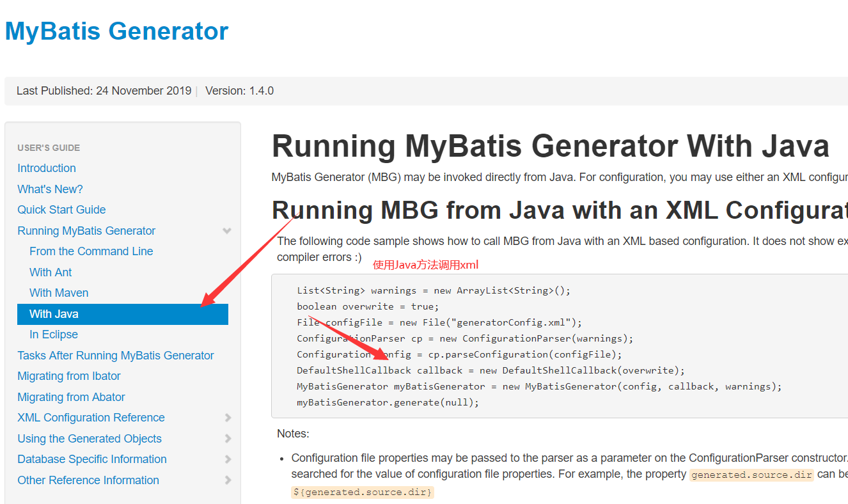Expand Other Reference Information chevron
Viewport: 848px width, 504px height.
[x=228, y=480]
